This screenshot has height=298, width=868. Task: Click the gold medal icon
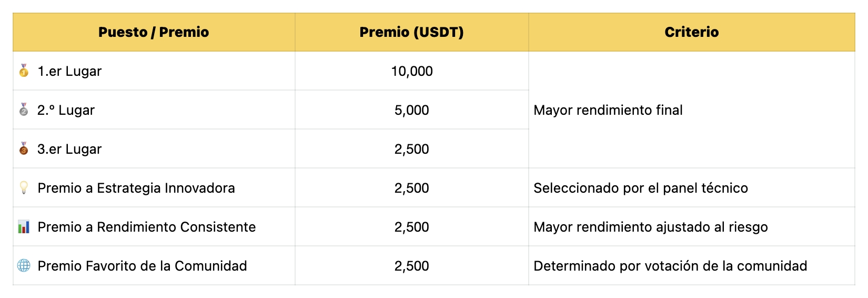tap(24, 71)
